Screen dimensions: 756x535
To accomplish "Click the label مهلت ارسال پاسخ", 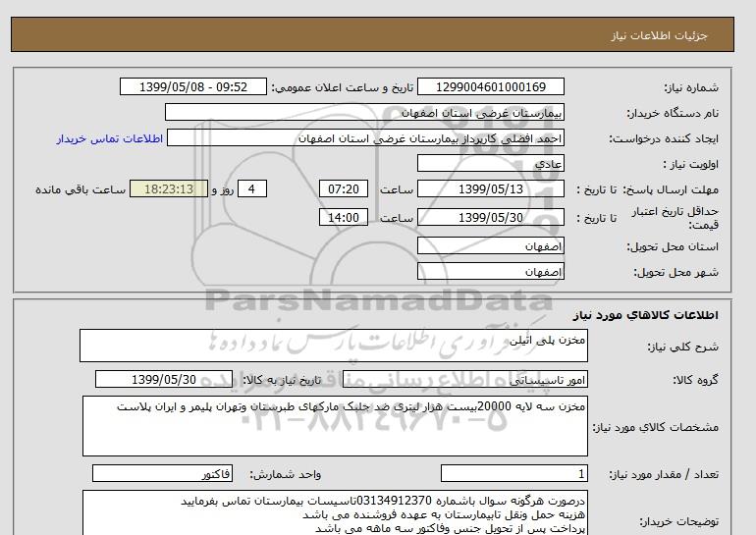I will pos(672,189).
